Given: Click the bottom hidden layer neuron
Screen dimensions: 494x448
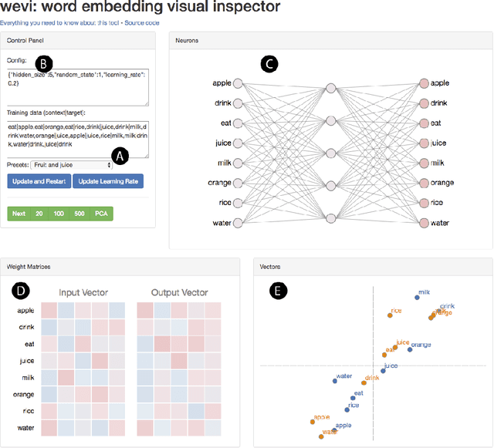Looking at the screenshot, I should point(330,217).
